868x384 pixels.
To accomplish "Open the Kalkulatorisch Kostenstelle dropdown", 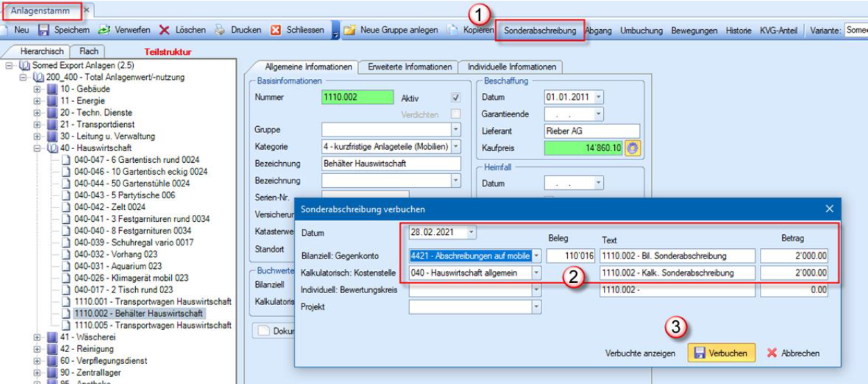I will click(x=536, y=273).
